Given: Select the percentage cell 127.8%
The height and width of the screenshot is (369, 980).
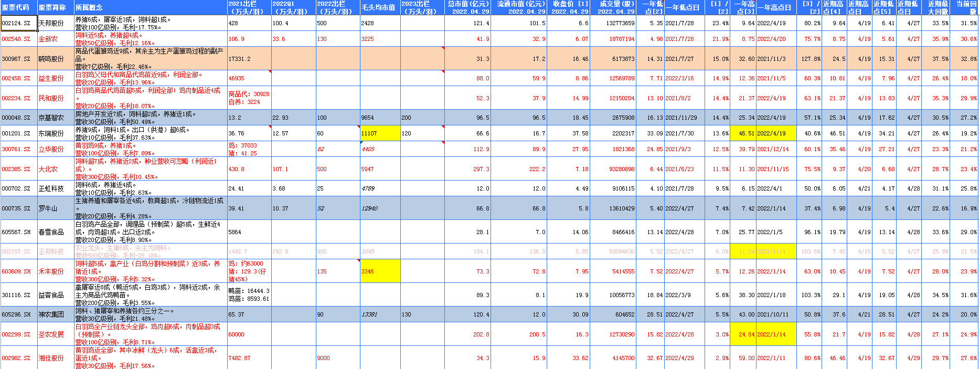Looking at the screenshot, I should tap(809, 59).
